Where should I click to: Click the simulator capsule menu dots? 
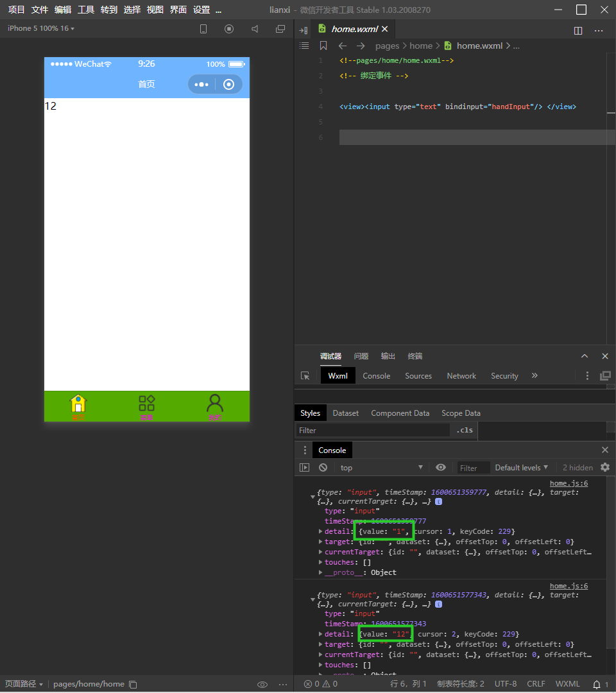pyautogui.click(x=201, y=84)
